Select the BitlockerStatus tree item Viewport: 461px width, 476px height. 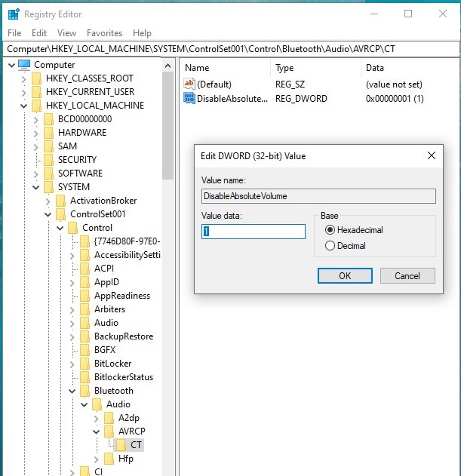[x=124, y=377]
